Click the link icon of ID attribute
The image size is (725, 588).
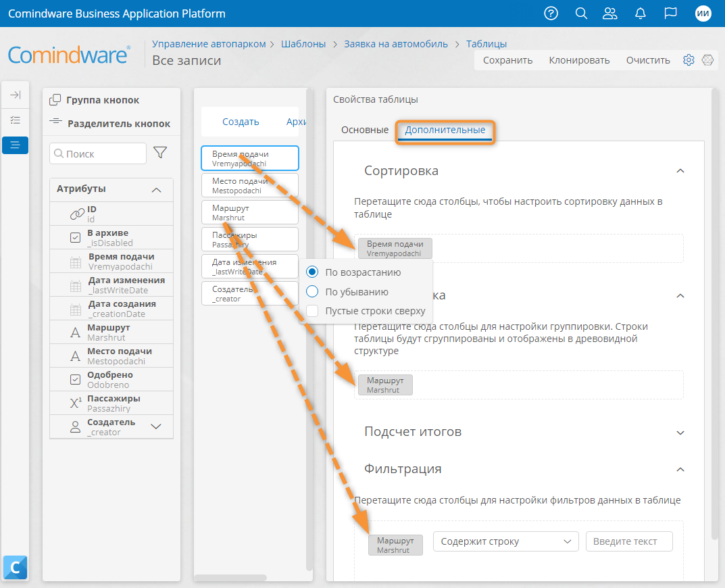(77, 214)
